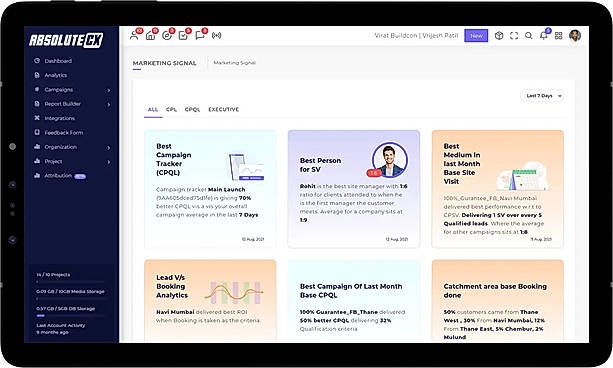Expand the Campaigns submenu chevron
This screenshot has height=368, width=613.
point(109,90)
